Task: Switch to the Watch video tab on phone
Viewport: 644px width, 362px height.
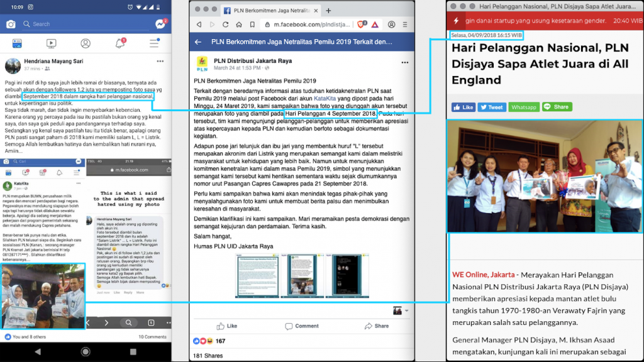Action: (x=52, y=43)
